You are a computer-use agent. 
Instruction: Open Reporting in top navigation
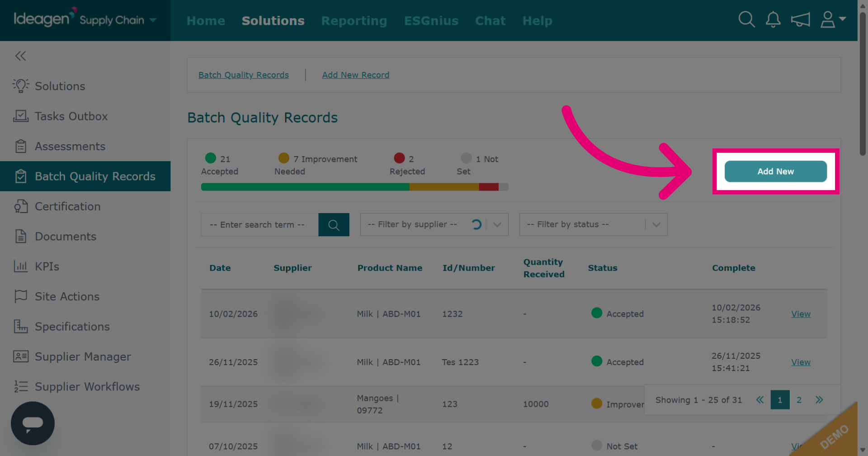354,21
